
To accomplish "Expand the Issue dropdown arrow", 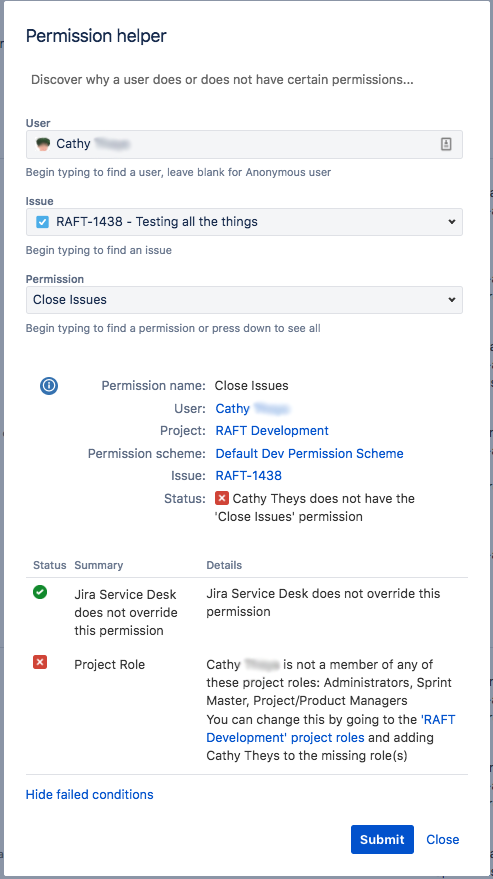I will (451, 222).
